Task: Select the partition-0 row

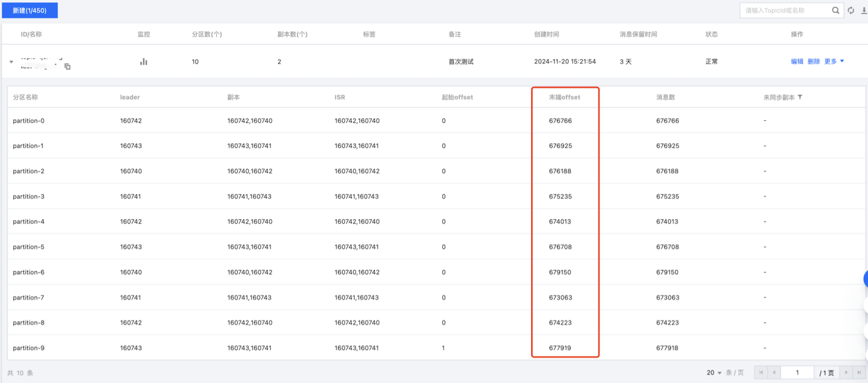Action: tap(29, 121)
